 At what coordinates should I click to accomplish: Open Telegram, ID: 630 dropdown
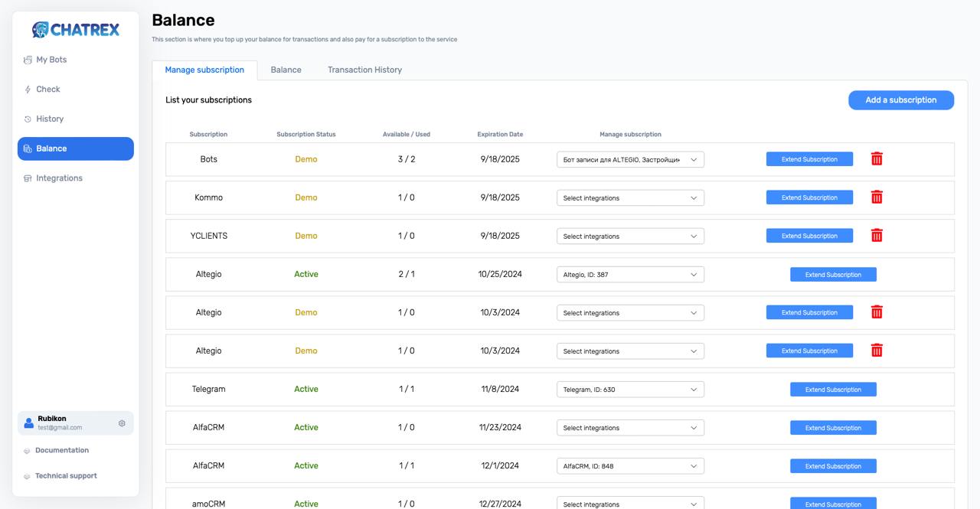pos(630,389)
